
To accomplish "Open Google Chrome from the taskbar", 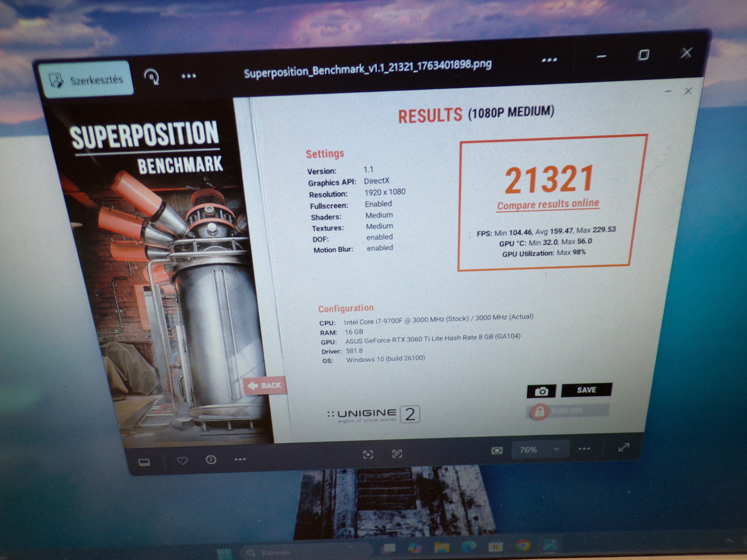I will pyautogui.click(x=523, y=545).
